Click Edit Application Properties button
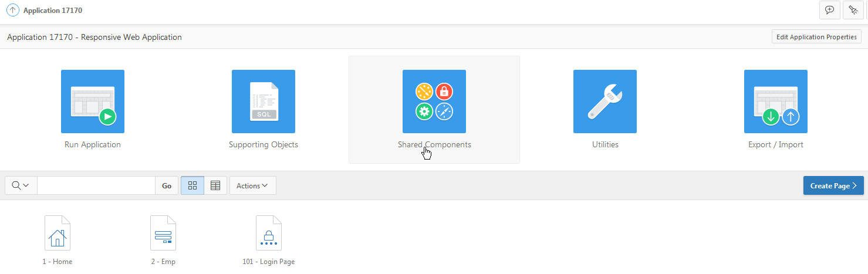The width and height of the screenshot is (868, 274). pos(816,37)
